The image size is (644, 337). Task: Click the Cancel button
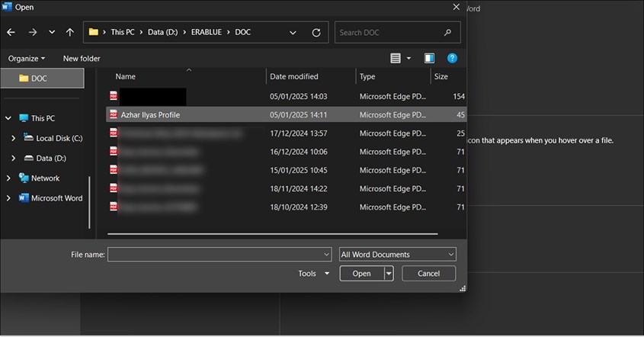(429, 274)
